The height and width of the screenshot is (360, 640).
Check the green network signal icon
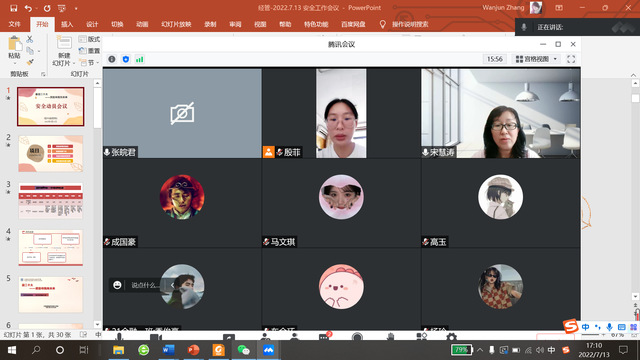(140, 59)
